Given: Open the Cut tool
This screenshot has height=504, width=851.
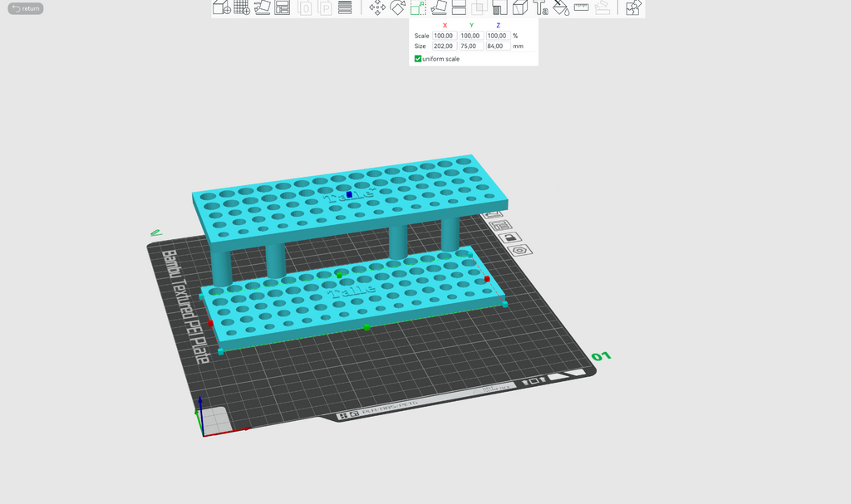Looking at the screenshot, I should click(x=459, y=7).
